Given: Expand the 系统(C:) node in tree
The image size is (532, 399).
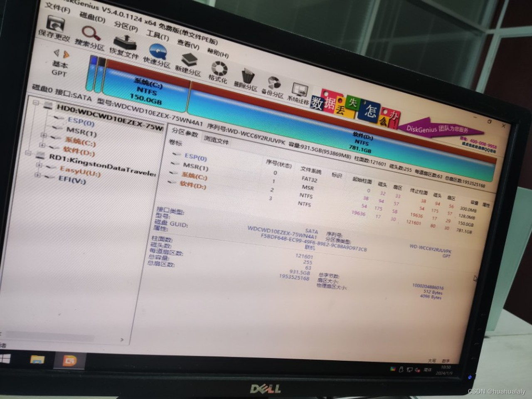Looking at the screenshot, I should click(x=44, y=135).
